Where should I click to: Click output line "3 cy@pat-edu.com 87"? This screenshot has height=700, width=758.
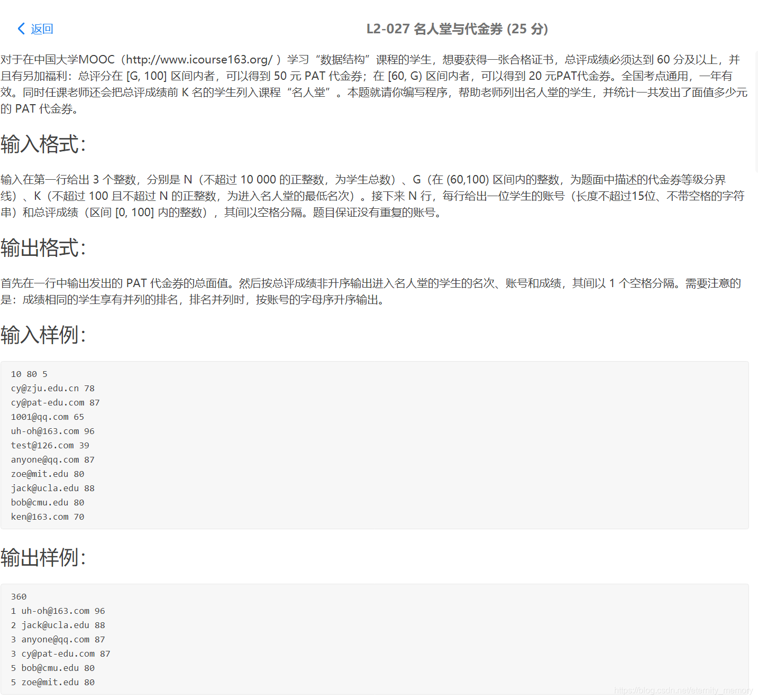61,654
